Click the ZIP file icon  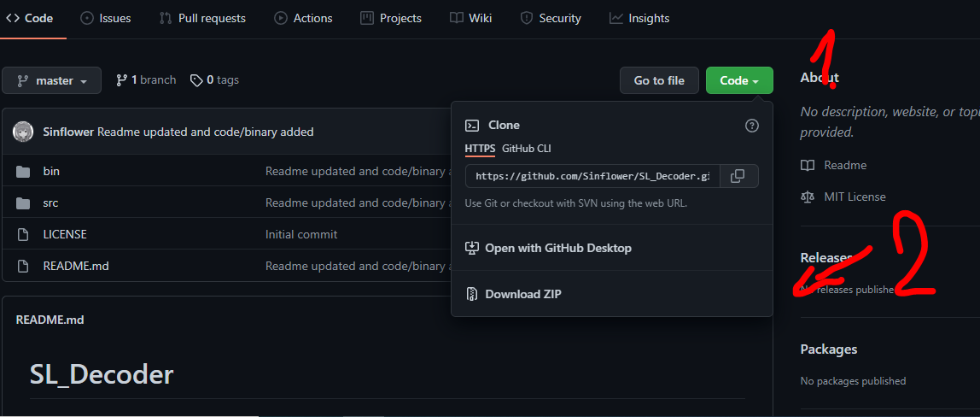(x=472, y=294)
